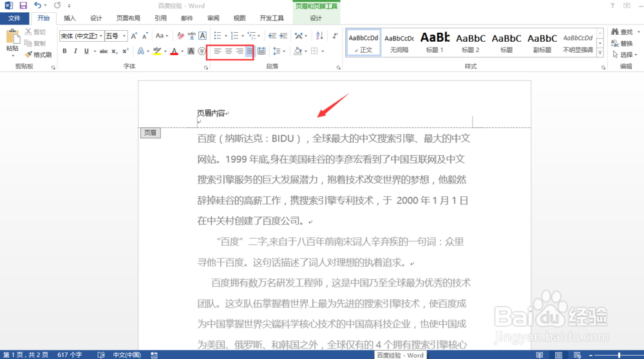Screen dimensions: 644x359
Task: Click the Save icon in quick access toolbar
Action: 23,5
